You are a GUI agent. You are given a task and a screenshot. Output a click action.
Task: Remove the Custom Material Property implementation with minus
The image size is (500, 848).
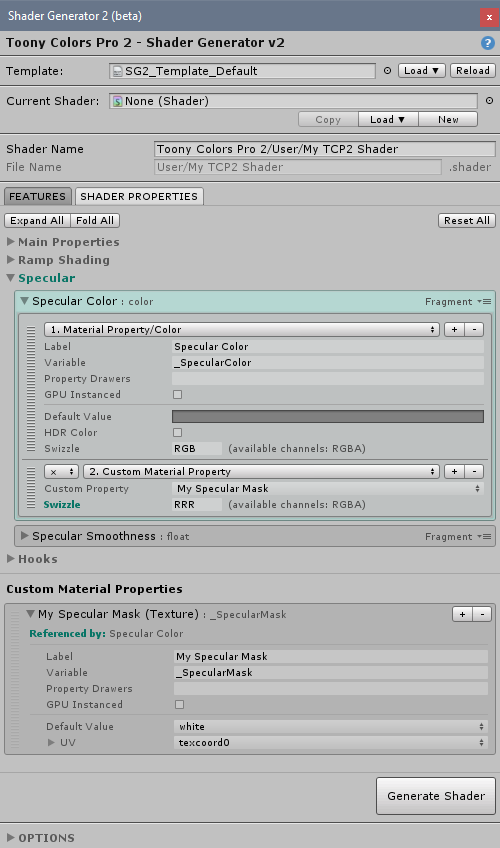coord(474,472)
